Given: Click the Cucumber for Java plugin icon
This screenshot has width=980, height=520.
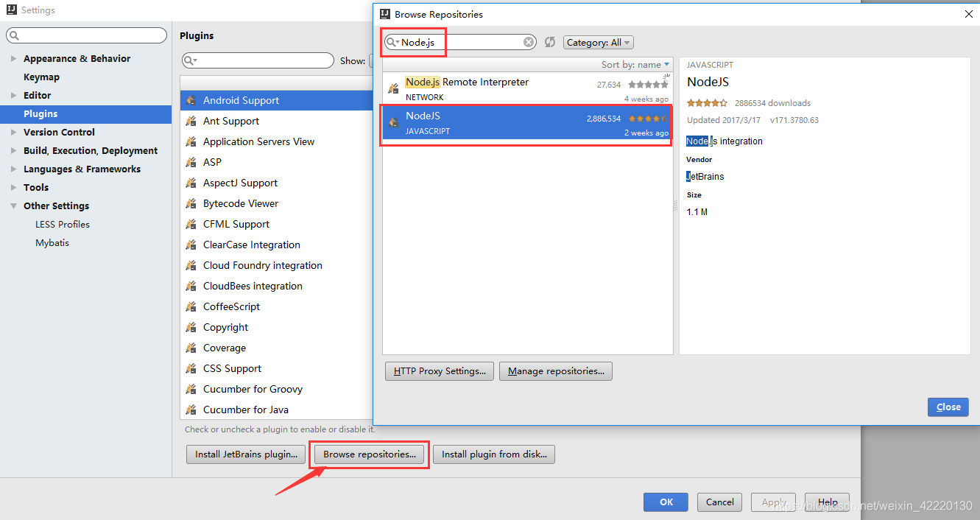Looking at the screenshot, I should (x=191, y=410).
